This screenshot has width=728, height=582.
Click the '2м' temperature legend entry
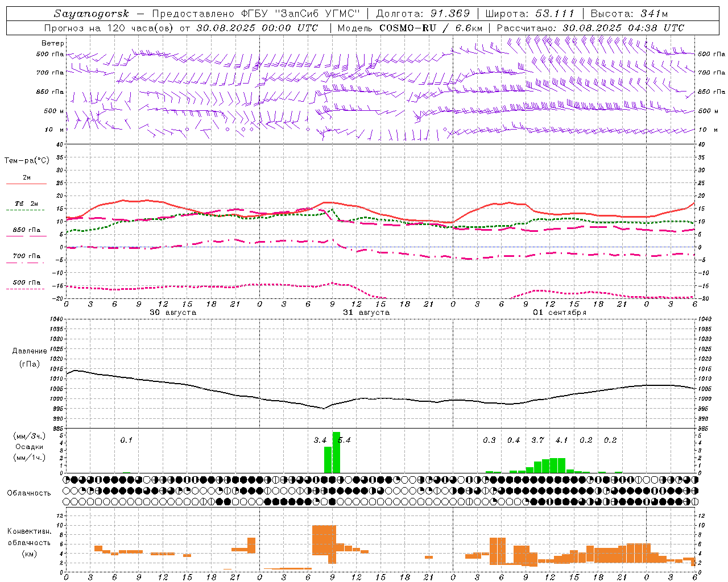[27, 178]
